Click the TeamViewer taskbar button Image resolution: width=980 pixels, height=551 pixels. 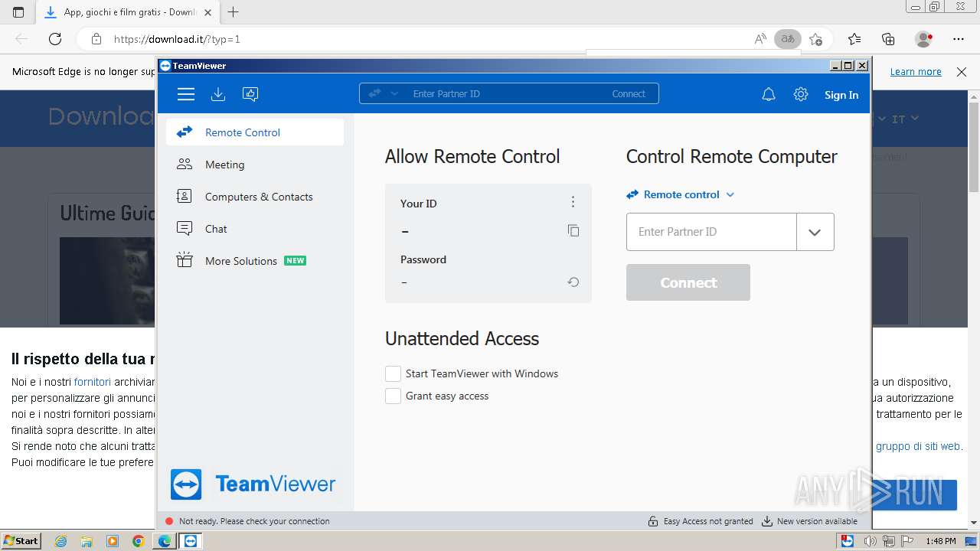click(191, 541)
